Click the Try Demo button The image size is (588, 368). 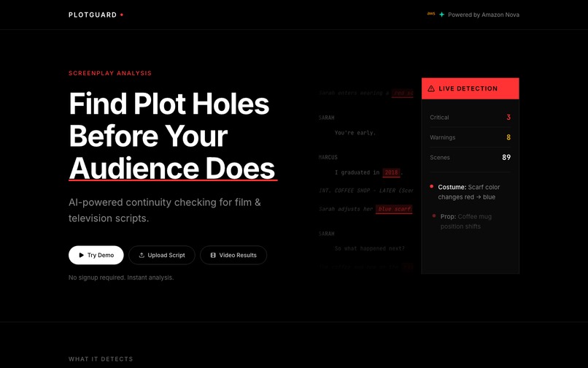pyautogui.click(x=96, y=255)
